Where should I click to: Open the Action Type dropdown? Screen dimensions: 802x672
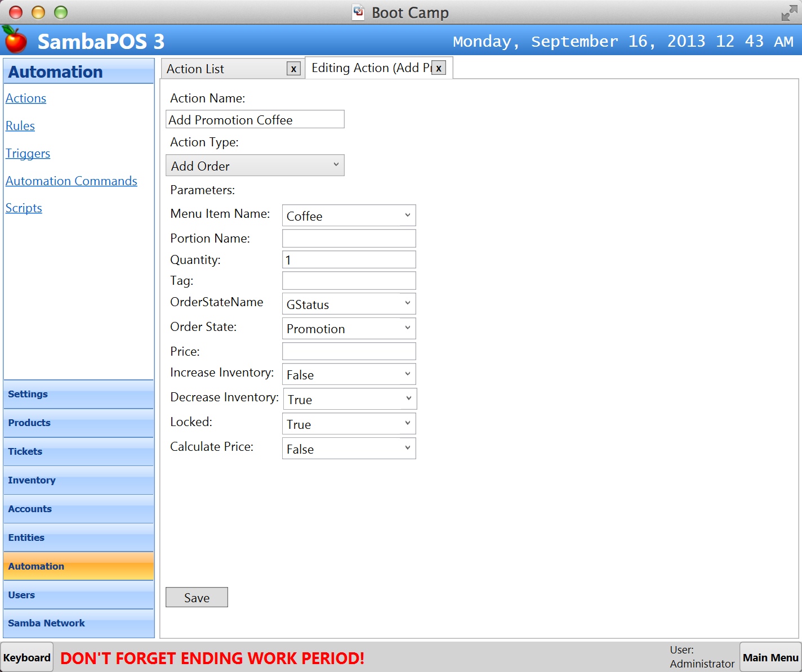[255, 165]
